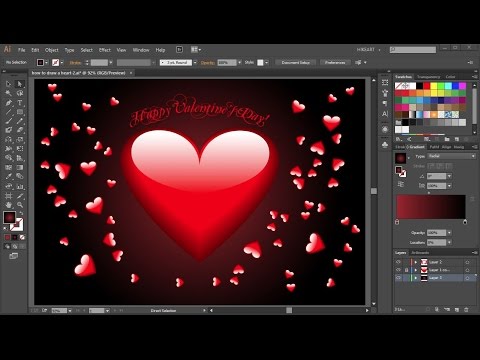Select the Direct Selection tool
The image size is (480, 360).
coord(20,84)
